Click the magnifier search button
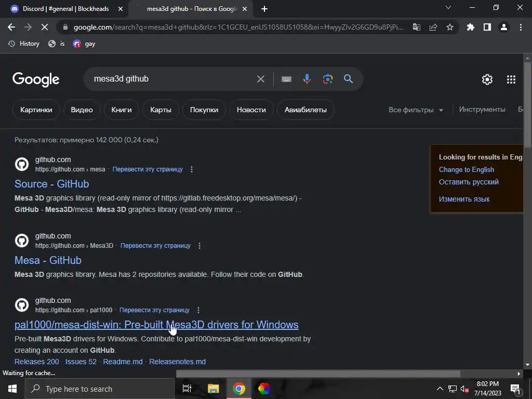The width and height of the screenshot is (532, 399). 349,79
